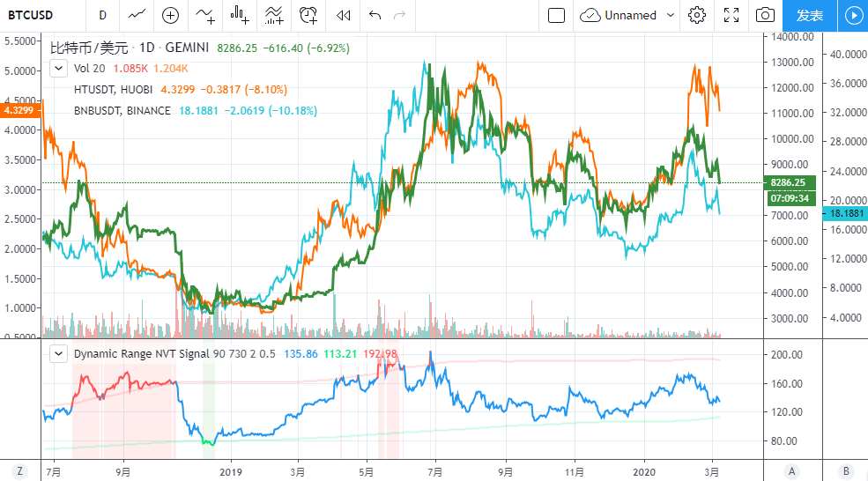This screenshot has width=868, height=481.
Task: Toggle the Z scale button
Action: 20,471
